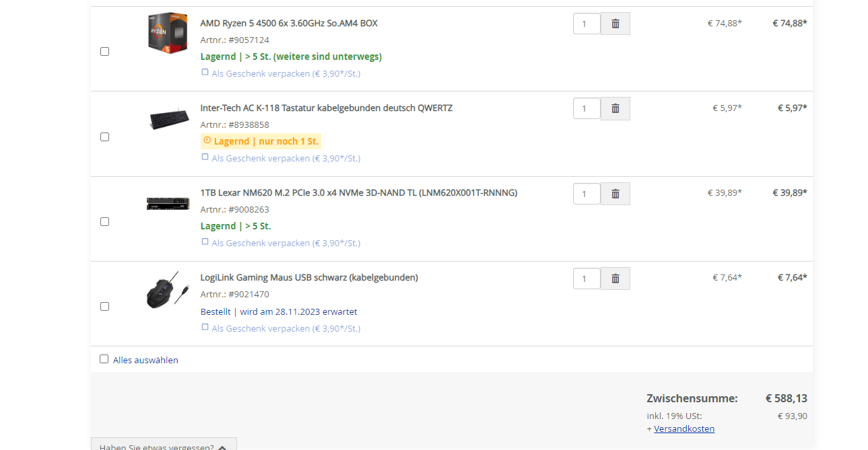Enable the Alles auswählen checkbox
This screenshot has width=868, height=450.
[x=104, y=359]
